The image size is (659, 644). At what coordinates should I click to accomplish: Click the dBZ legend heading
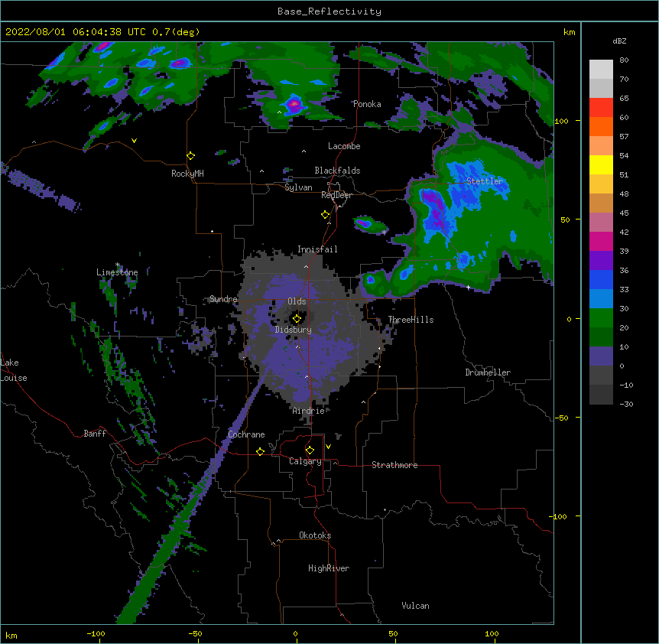(619, 41)
